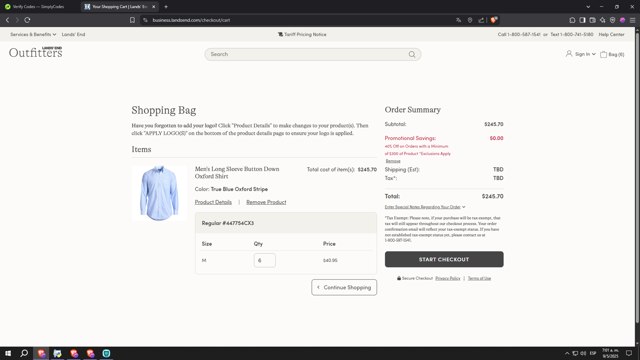Image resolution: width=640 pixels, height=360 pixels.
Task: Open the browser hamburger menu
Action: [x=632, y=20]
